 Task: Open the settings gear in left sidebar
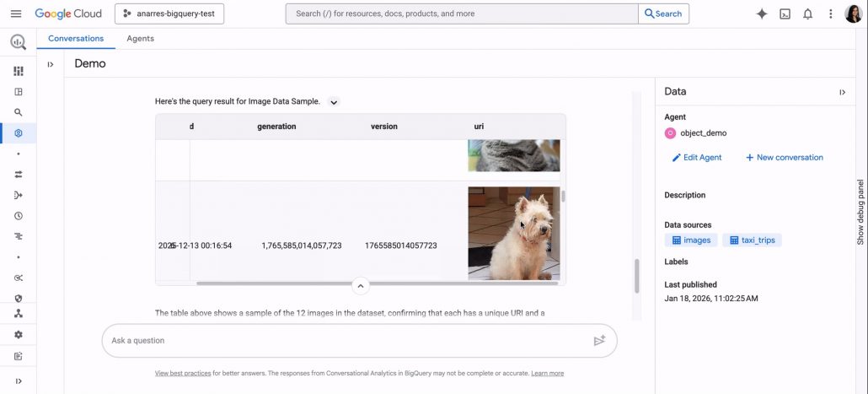(19, 335)
